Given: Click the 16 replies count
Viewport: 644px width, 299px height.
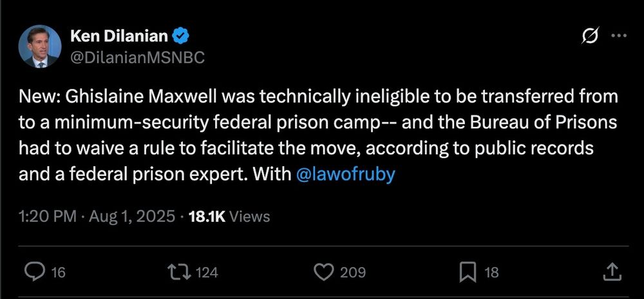Looking at the screenshot, I should (59, 273).
